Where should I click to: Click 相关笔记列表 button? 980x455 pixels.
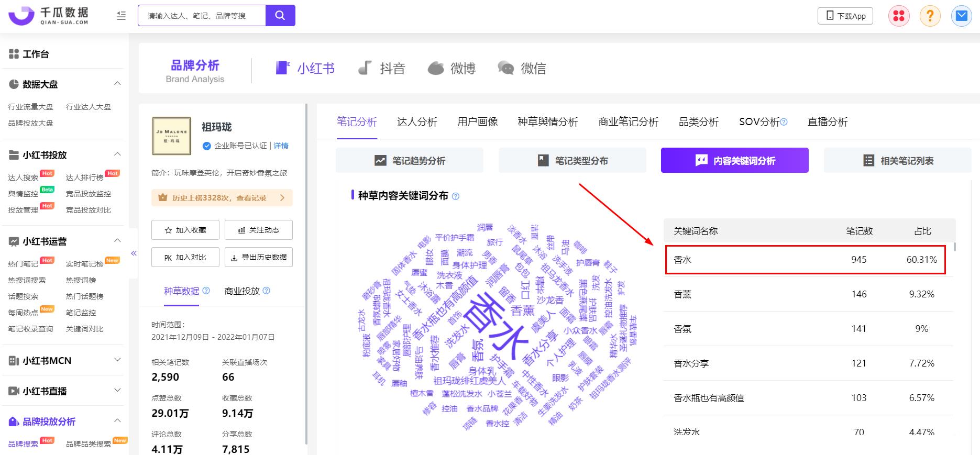pyautogui.click(x=898, y=160)
